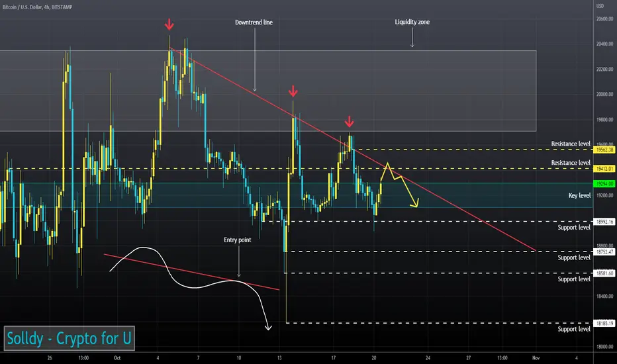617x364 pixels.
Task: Click the '26' date on time axis
Action: click(x=50, y=358)
